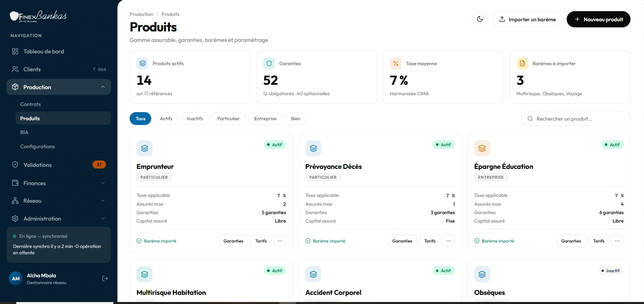Click the Garanties shield icon in stats

(x=269, y=64)
